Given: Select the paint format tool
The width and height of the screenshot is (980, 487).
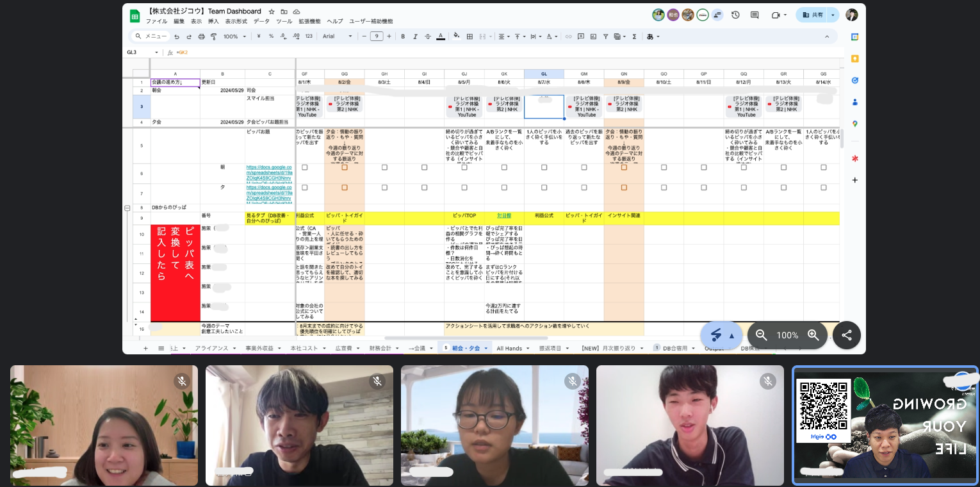Looking at the screenshot, I should click(215, 37).
